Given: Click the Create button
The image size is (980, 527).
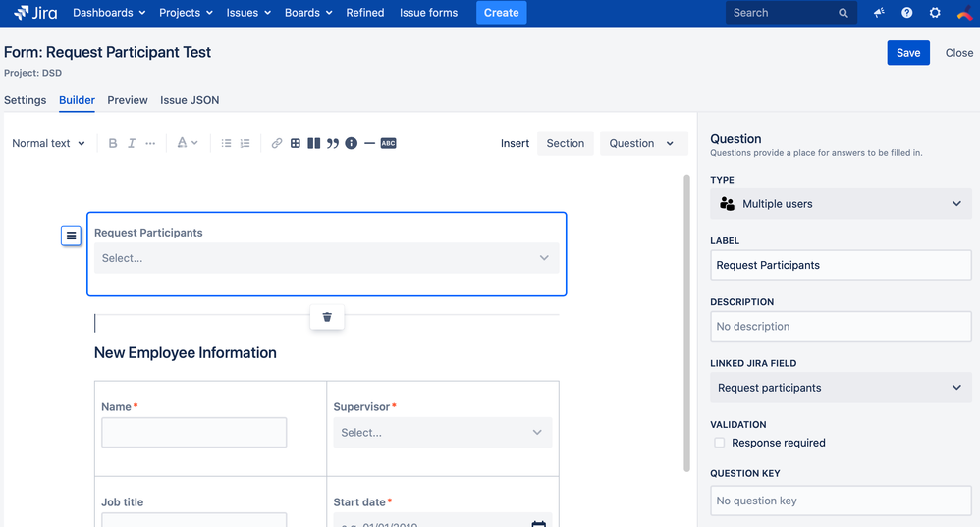Looking at the screenshot, I should click(501, 13).
